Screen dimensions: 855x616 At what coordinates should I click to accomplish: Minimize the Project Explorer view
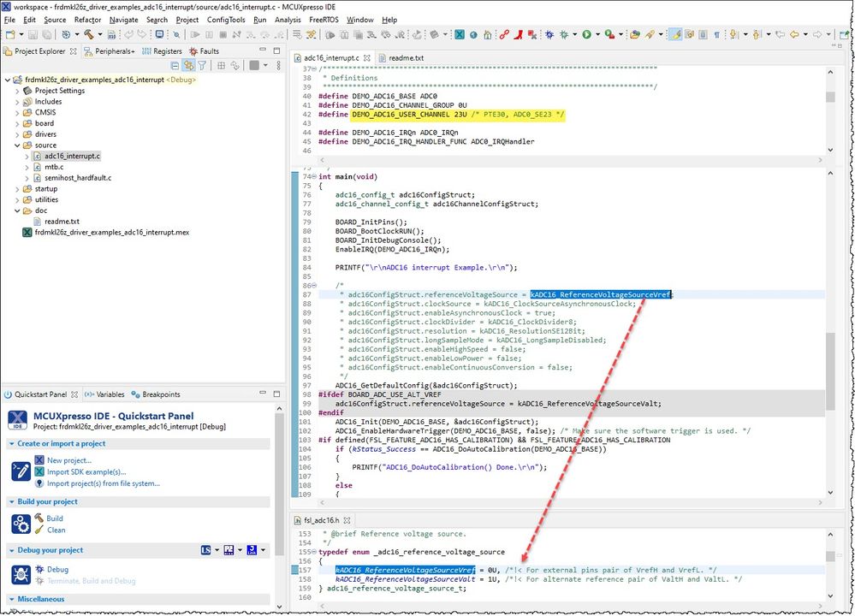coord(263,50)
